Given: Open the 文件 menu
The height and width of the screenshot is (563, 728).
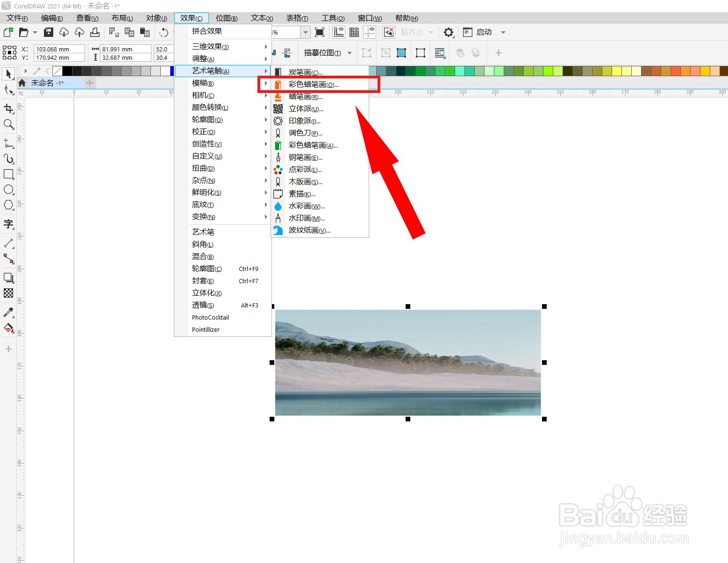Looking at the screenshot, I should point(17,18).
